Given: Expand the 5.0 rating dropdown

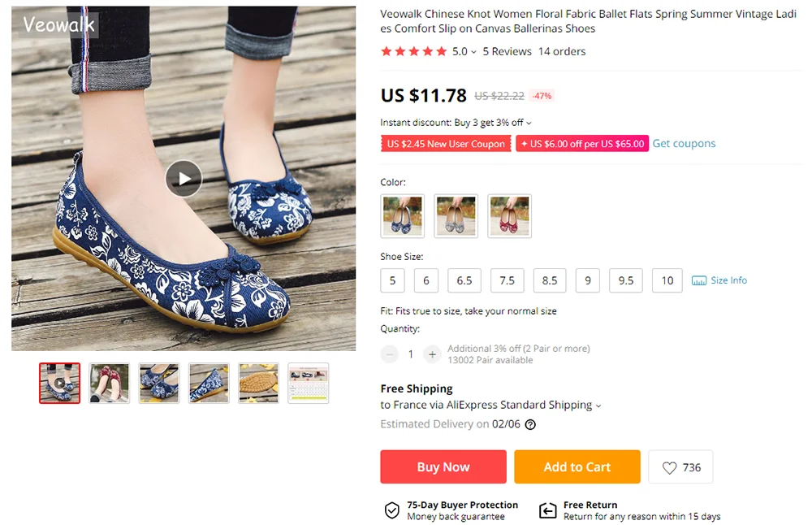Looking at the screenshot, I should pos(474,51).
